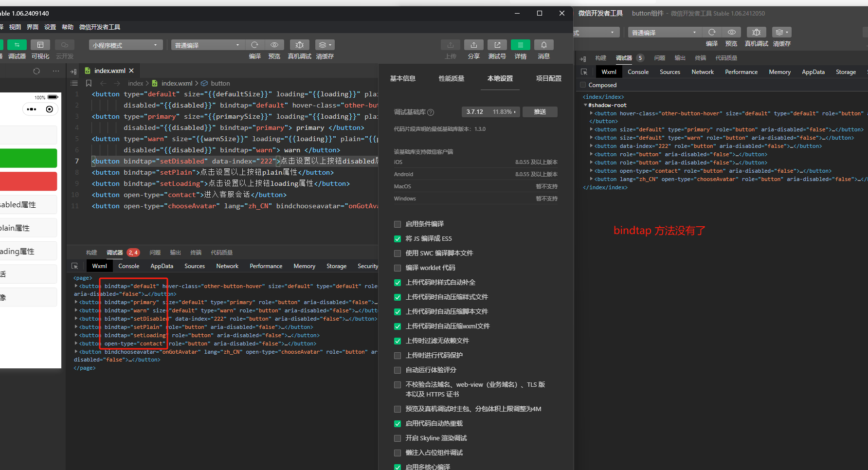Viewport: 868px width, 470px height.
Task: Uncheck 将 JS 编译成 ES5
Action: (x=398, y=239)
